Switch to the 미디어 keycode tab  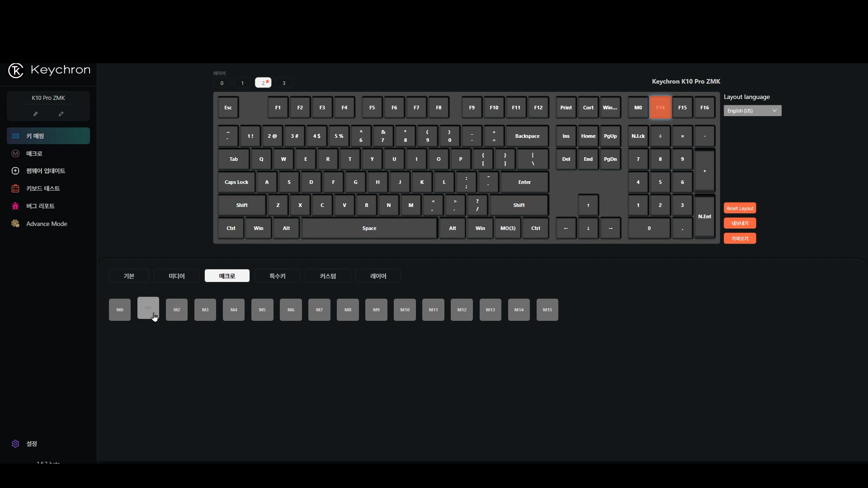(177, 276)
